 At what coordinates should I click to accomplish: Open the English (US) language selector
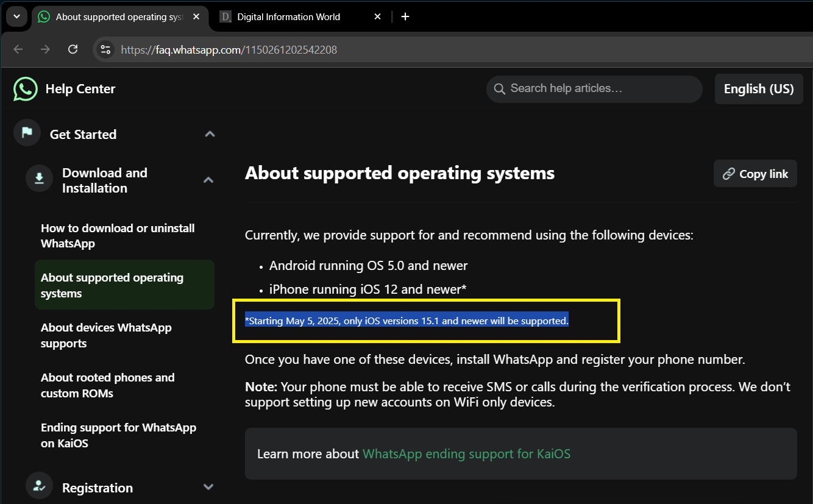click(x=759, y=89)
